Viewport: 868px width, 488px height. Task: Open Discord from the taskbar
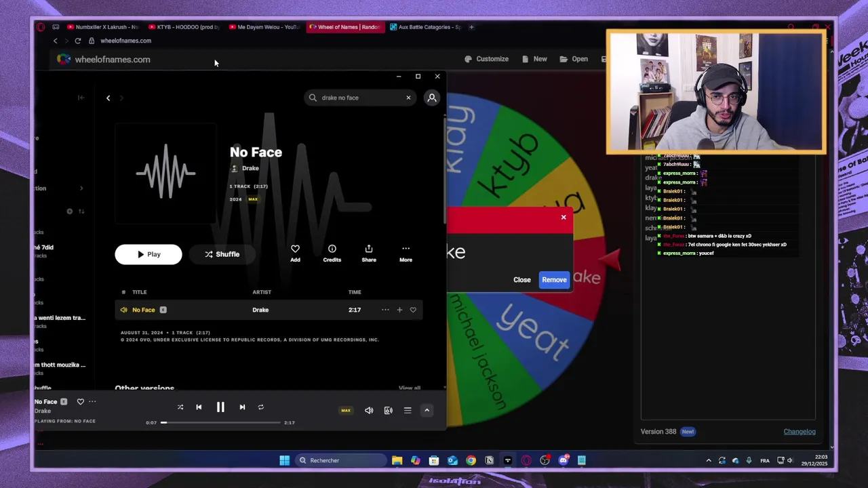(x=563, y=461)
